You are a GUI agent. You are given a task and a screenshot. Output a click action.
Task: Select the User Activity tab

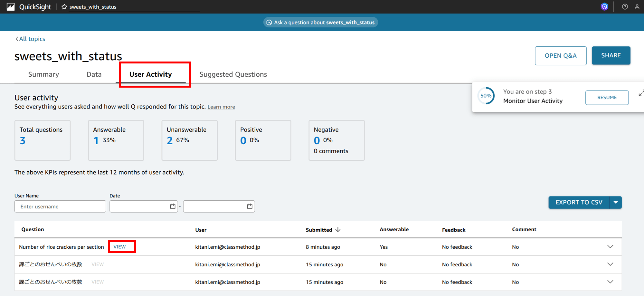pyautogui.click(x=151, y=74)
